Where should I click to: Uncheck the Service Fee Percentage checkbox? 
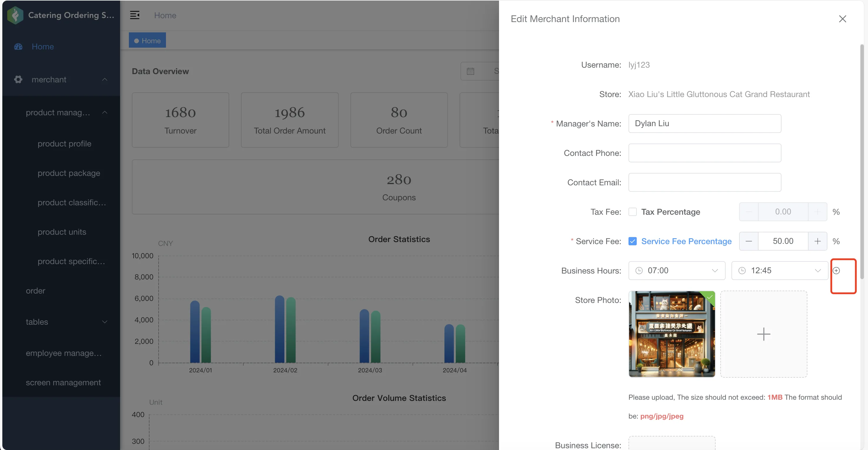(x=633, y=241)
